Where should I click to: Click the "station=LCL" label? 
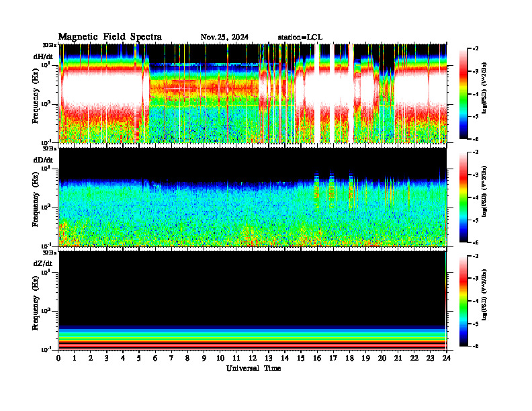coord(300,38)
